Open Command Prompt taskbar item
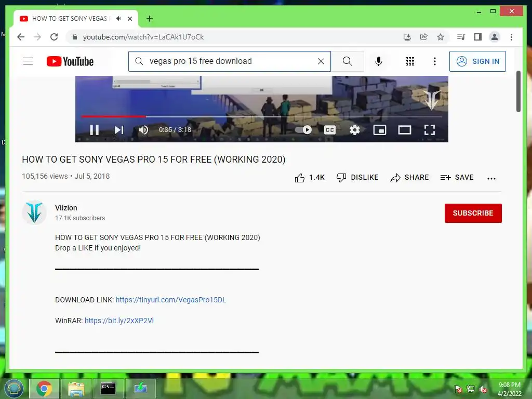Viewport: 532px width, 399px height. [108, 389]
